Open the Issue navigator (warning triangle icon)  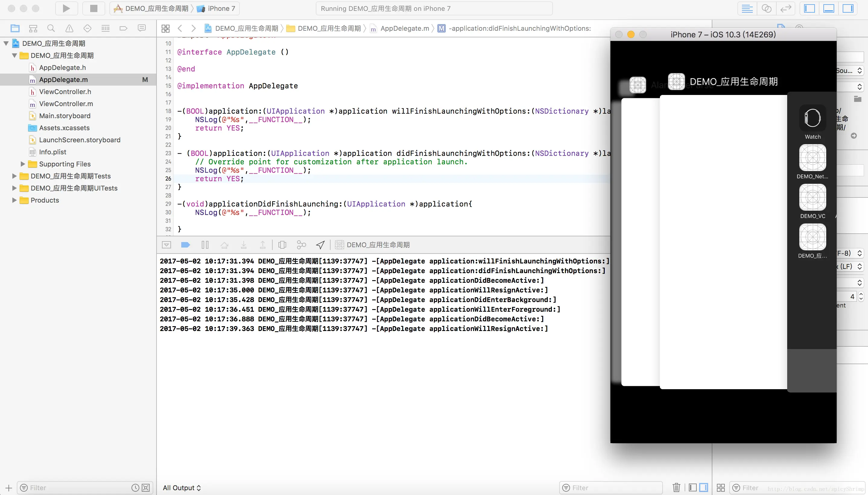(69, 28)
